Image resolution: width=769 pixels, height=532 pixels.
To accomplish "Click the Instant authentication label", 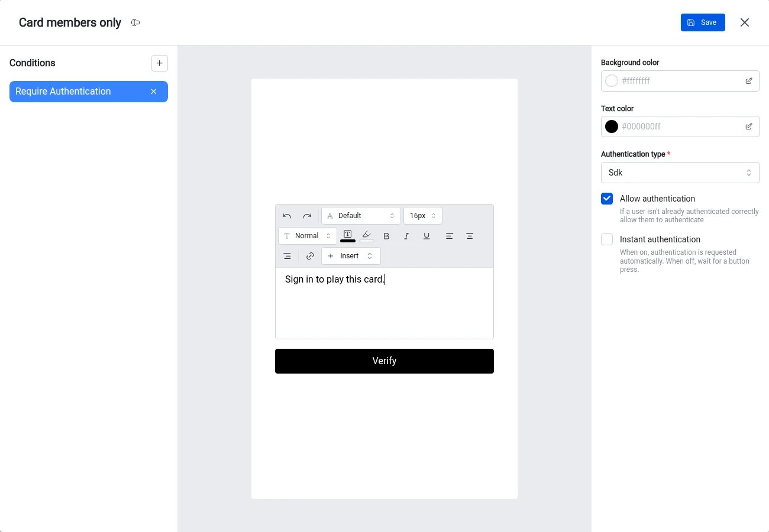I will (x=660, y=239).
